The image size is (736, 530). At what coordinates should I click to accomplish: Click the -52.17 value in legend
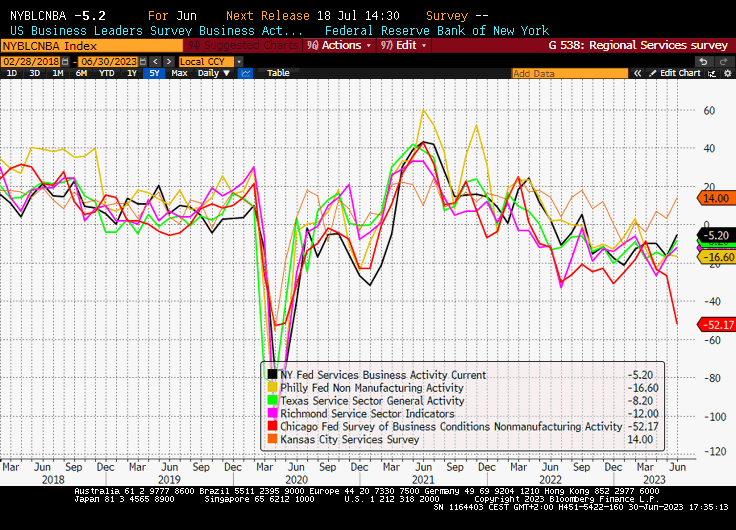[x=643, y=426]
